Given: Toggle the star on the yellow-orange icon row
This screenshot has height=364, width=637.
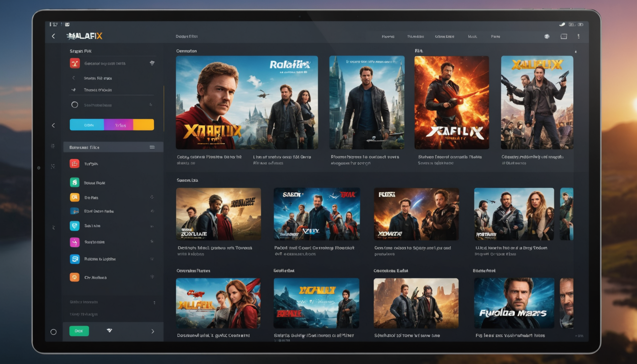Looking at the screenshot, I should (x=152, y=197).
